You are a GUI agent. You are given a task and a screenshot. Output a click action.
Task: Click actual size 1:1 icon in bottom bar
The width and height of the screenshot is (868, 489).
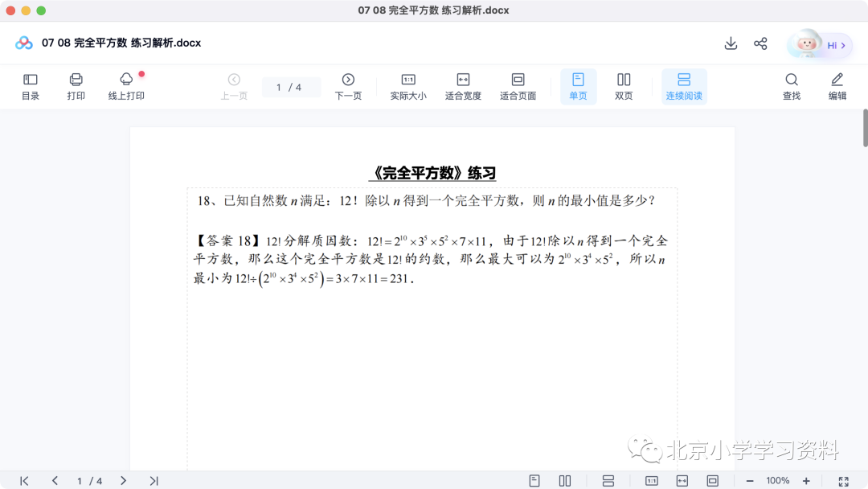point(652,481)
